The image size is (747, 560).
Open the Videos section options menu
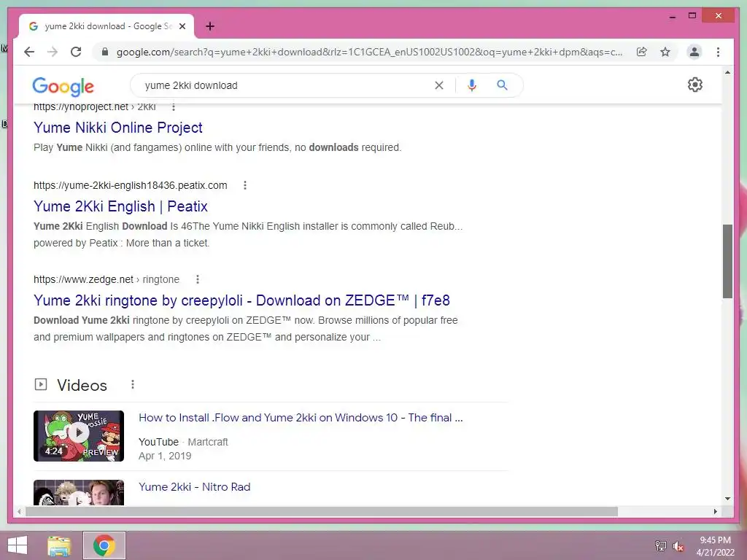(x=133, y=384)
